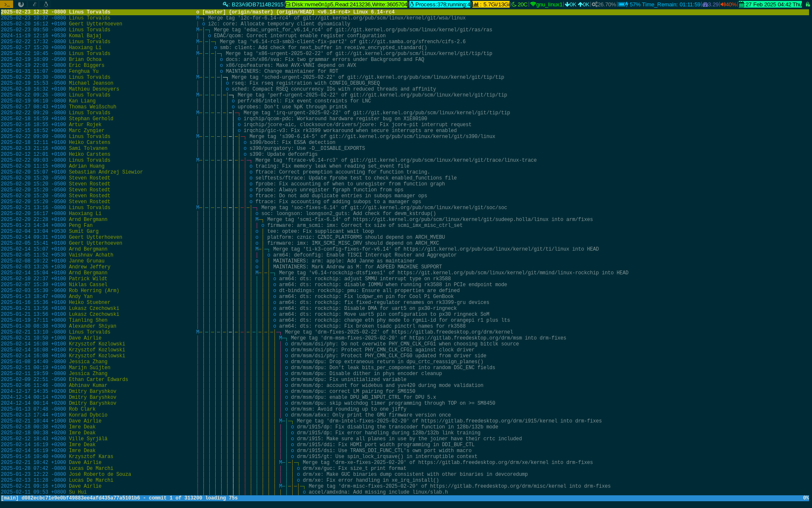Click the calendar icon before the date

741,4
